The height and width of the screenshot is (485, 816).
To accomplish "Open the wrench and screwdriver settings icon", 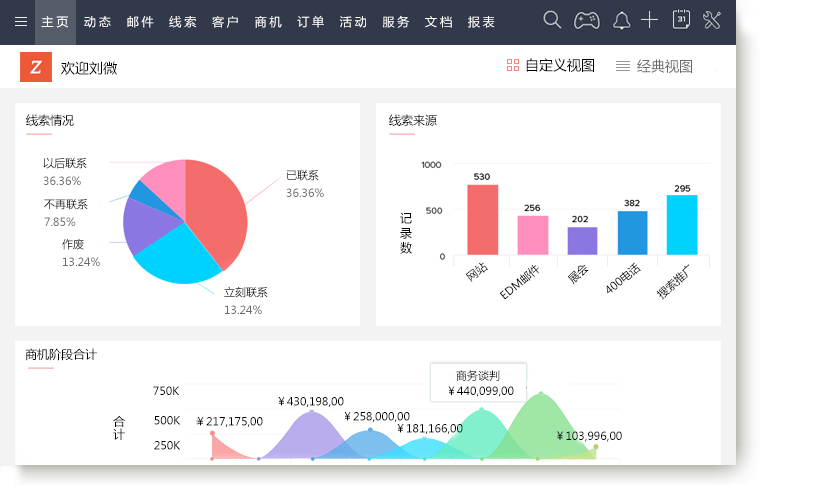I will 712,20.
